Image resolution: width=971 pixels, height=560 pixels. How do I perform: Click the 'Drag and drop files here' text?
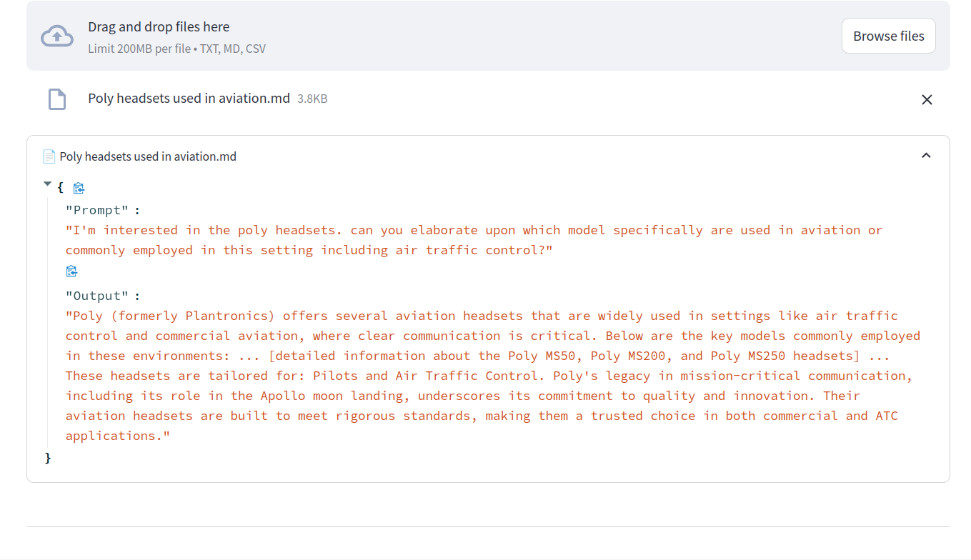(x=159, y=27)
